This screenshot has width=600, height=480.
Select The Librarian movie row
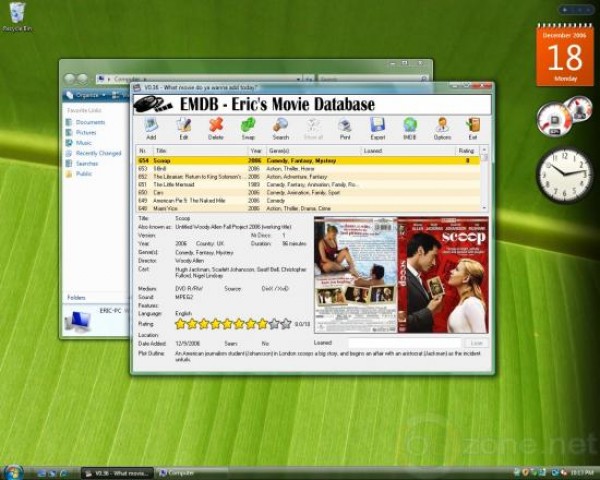[308, 176]
